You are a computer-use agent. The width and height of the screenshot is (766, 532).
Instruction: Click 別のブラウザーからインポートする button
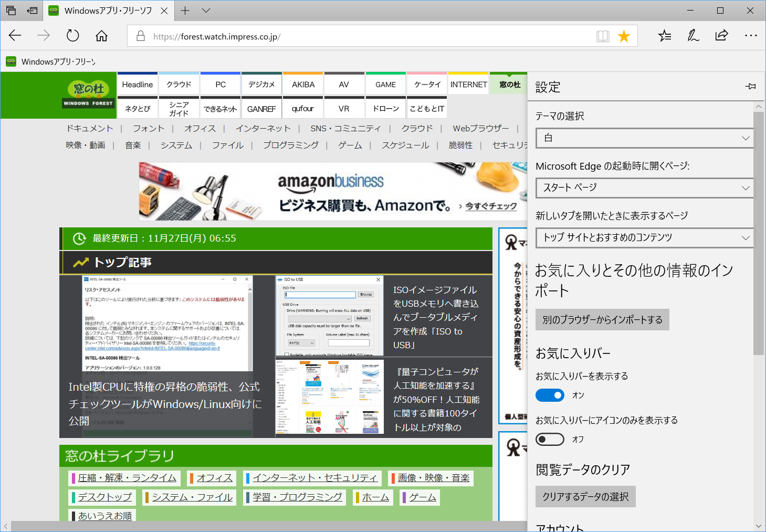(602, 319)
